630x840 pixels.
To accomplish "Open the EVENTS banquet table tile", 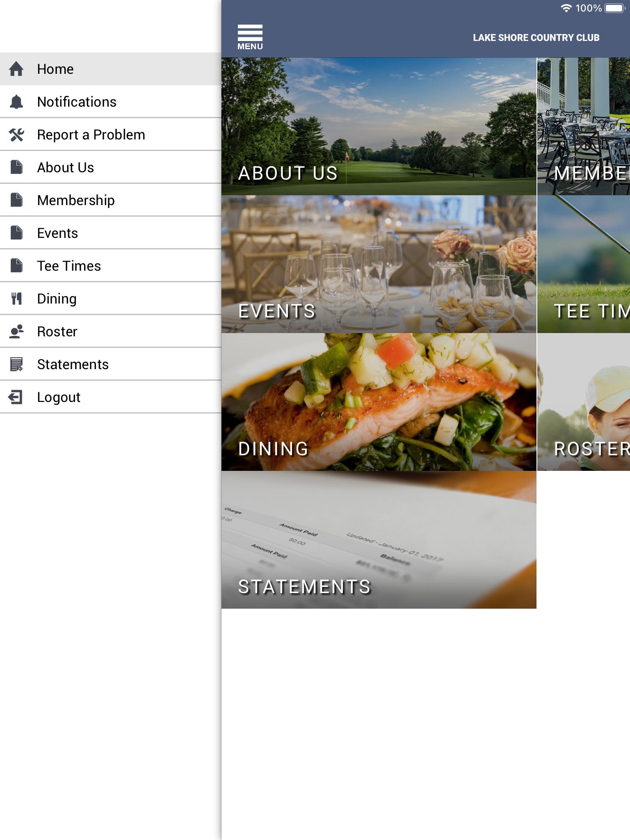I will click(x=379, y=264).
